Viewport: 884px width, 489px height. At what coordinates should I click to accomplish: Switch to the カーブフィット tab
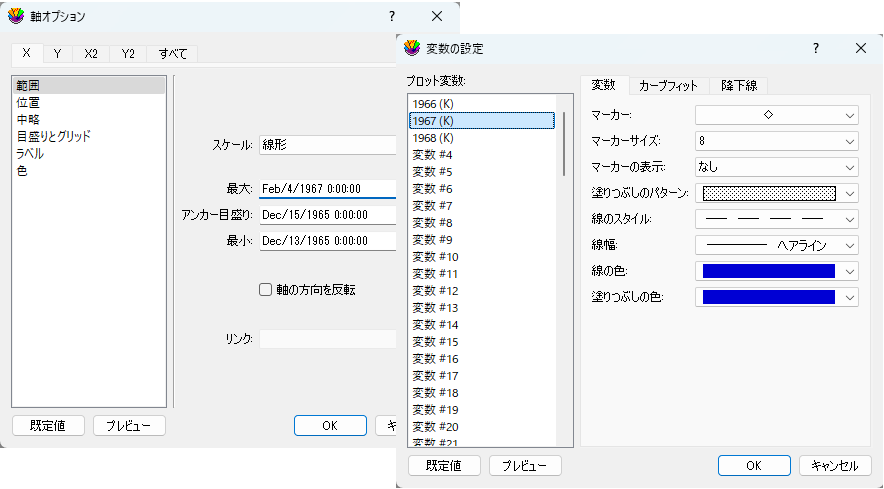tap(668, 86)
